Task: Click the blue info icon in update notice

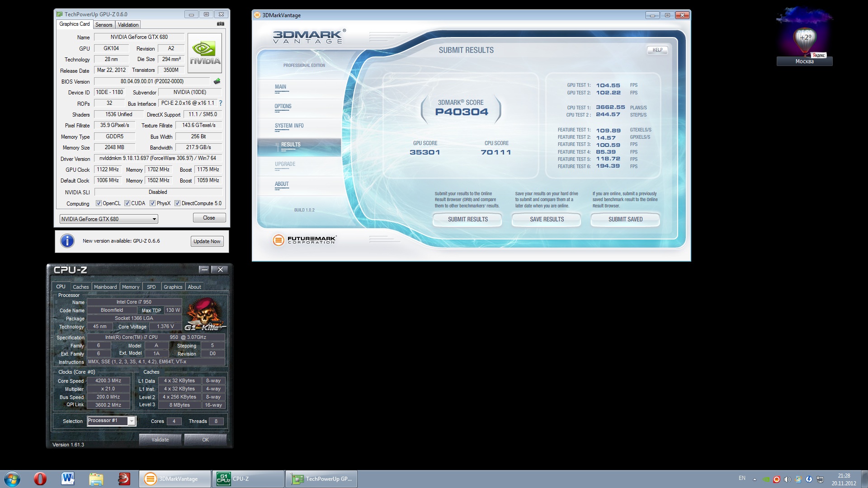Action: (67, 241)
